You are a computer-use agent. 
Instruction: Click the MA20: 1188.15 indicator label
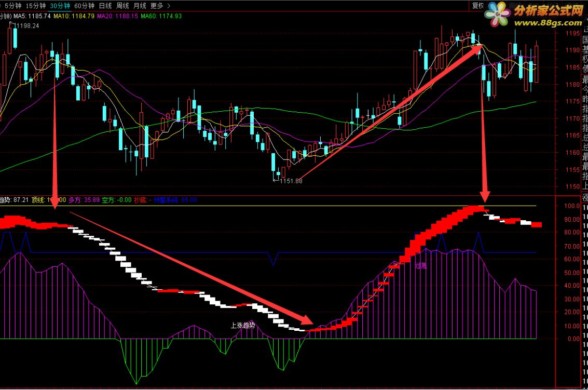(117, 16)
